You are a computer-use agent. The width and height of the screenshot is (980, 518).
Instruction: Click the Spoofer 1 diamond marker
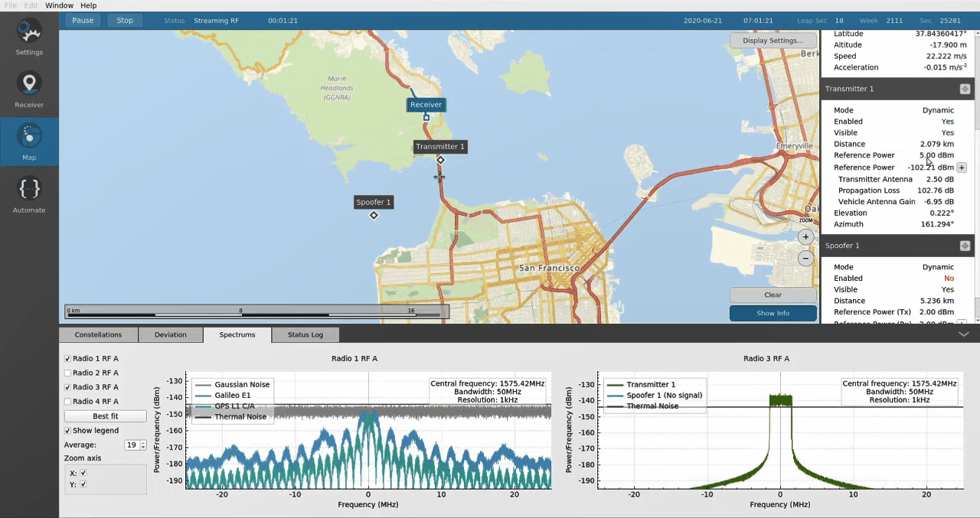(374, 216)
